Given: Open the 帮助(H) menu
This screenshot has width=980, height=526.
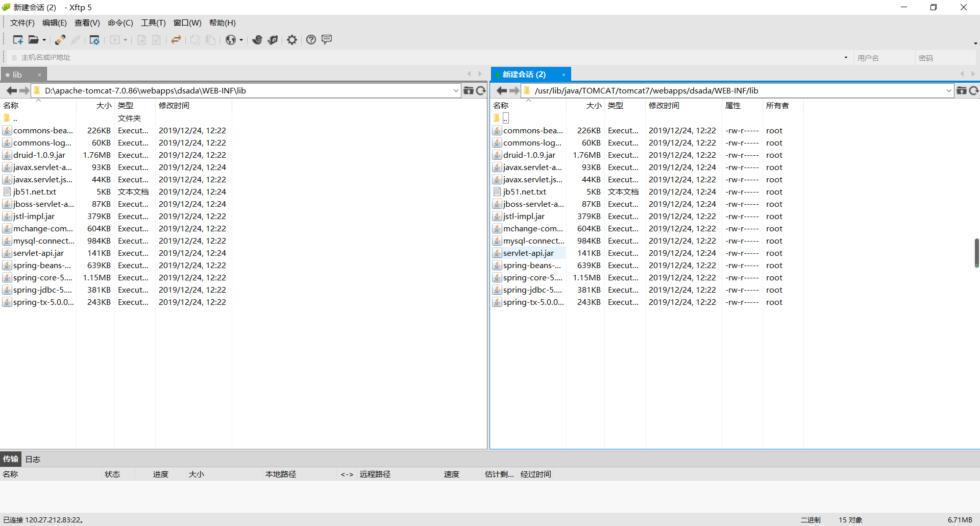Looking at the screenshot, I should tap(223, 22).
